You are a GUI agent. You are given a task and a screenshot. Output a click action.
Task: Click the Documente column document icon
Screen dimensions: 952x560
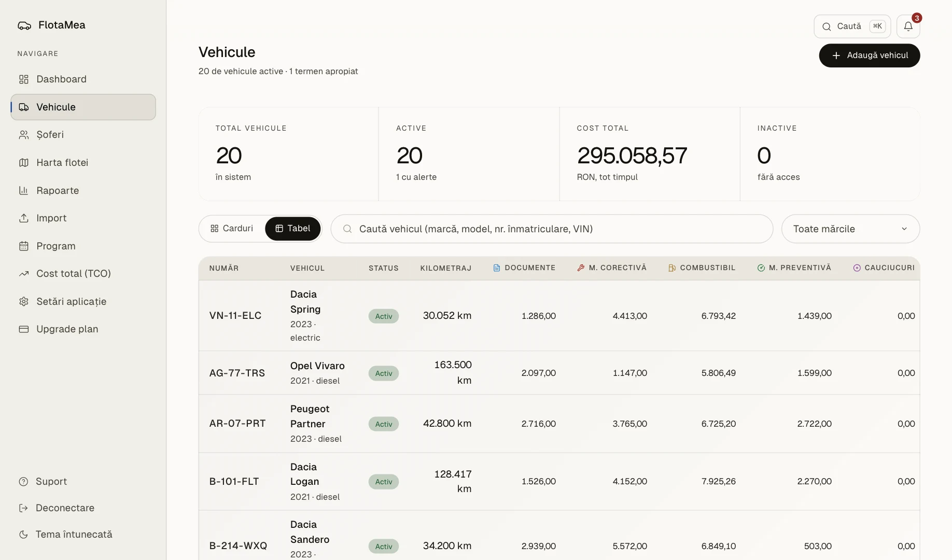497,268
